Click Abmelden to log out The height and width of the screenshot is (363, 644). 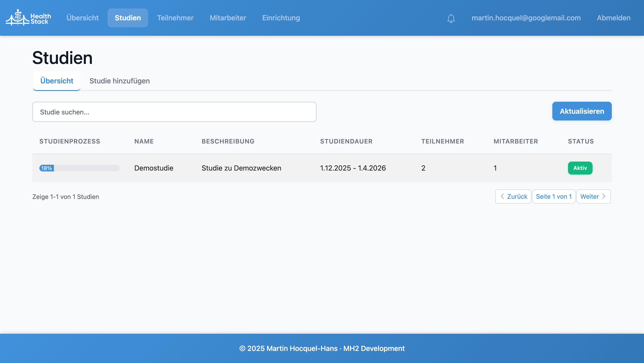614,18
